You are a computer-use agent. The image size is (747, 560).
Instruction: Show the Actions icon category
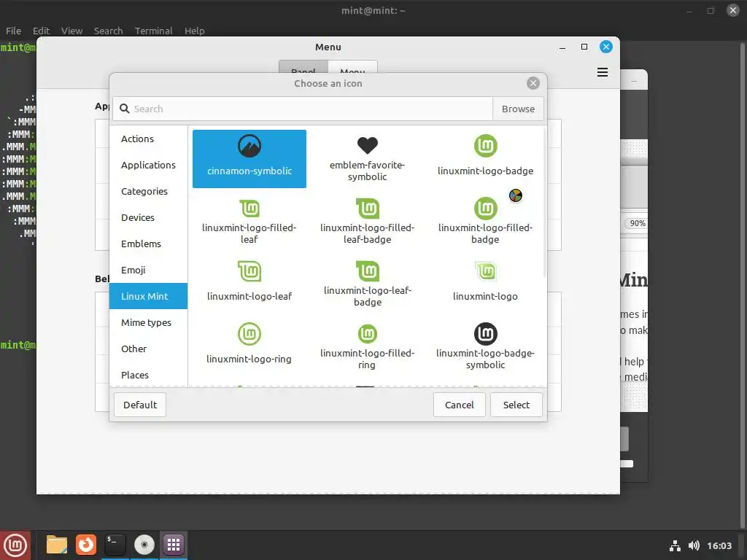149,139
